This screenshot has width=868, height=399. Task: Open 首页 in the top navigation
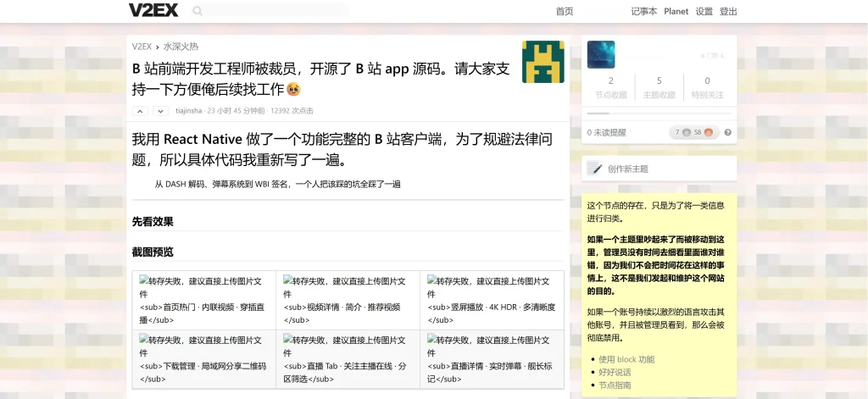[565, 11]
